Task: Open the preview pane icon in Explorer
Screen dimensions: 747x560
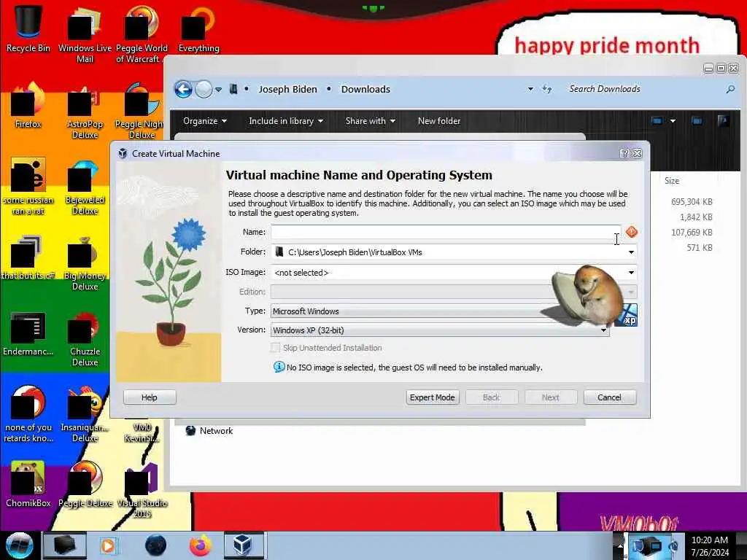Action: click(x=697, y=121)
